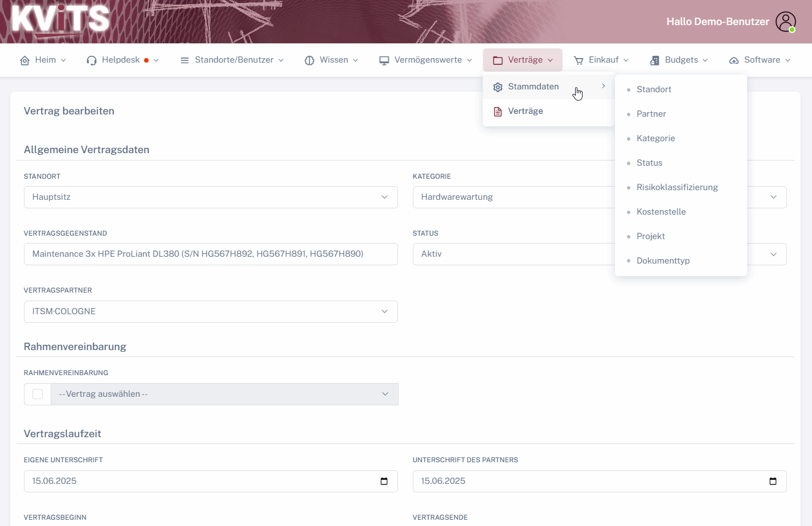The width and height of the screenshot is (812, 526).
Task: Select Verträge entry in the dropdown menu
Action: [x=548, y=111]
